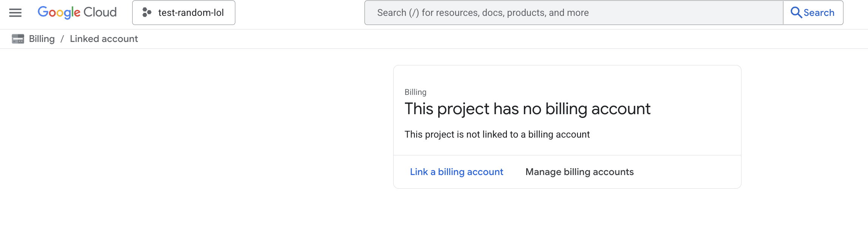Click the test-random-lol project name text
The width and height of the screenshot is (868, 248).
point(191,12)
